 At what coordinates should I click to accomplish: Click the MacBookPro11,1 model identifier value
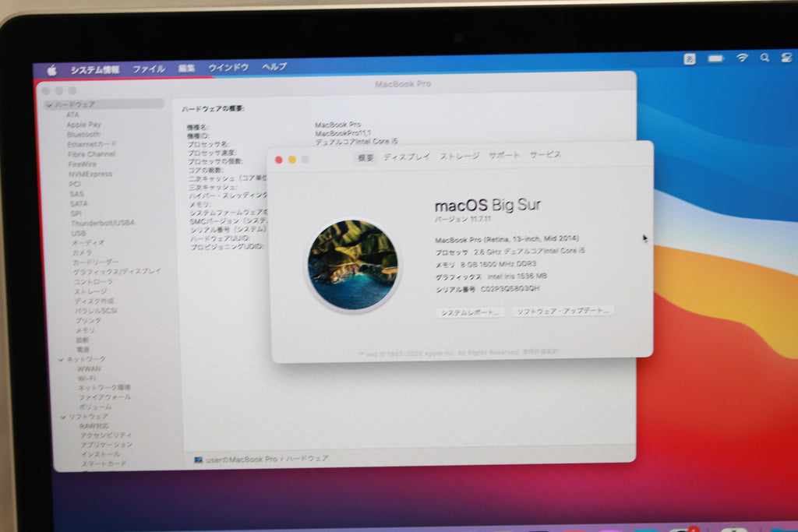343,133
